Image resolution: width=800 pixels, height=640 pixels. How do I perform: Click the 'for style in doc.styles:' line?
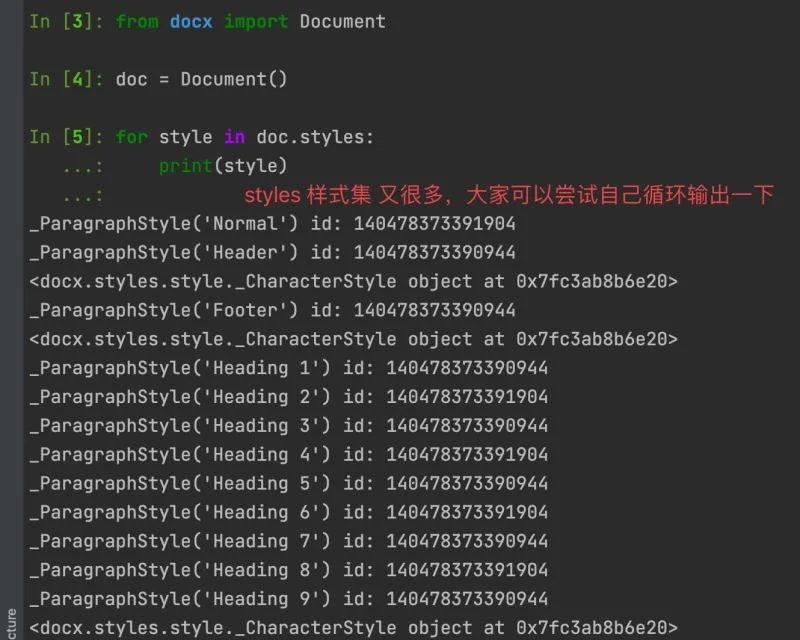tap(245, 137)
